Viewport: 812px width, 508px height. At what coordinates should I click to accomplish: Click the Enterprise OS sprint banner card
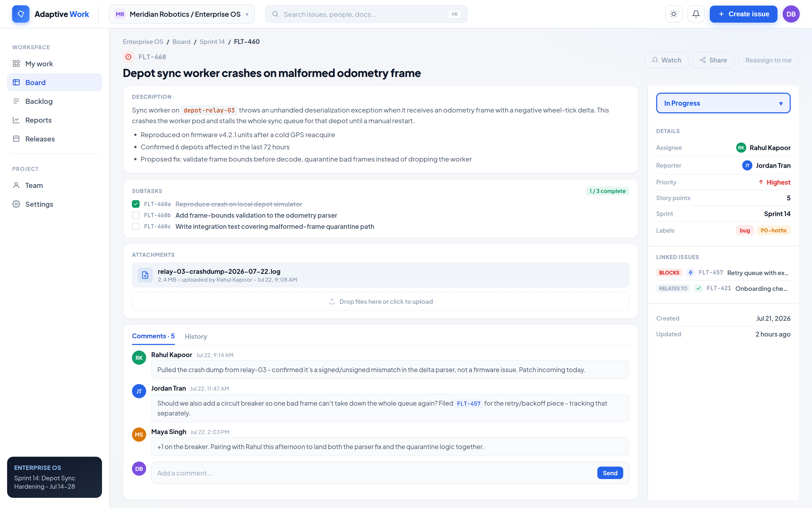click(54, 477)
